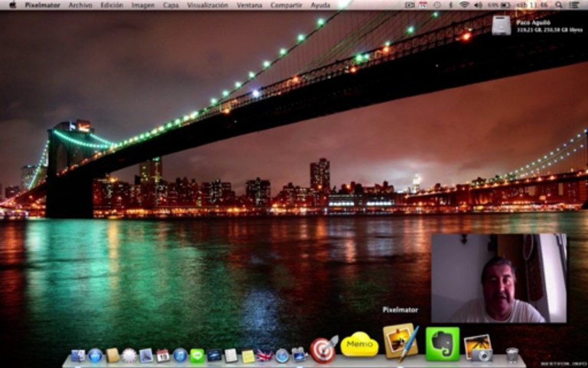Open the dark galaxy screen app in Dock
This screenshot has width=588, height=368.
pyautogui.click(x=214, y=355)
